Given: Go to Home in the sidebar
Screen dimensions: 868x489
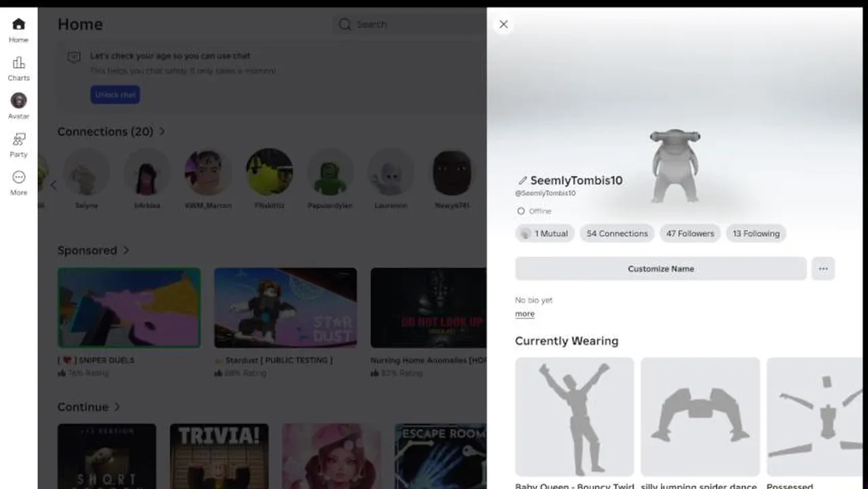Looking at the screenshot, I should click(x=18, y=30).
